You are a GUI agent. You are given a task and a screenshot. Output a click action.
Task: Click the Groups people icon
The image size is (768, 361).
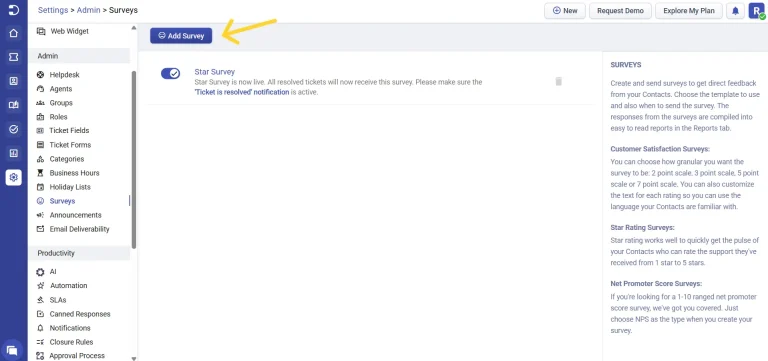pos(40,103)
